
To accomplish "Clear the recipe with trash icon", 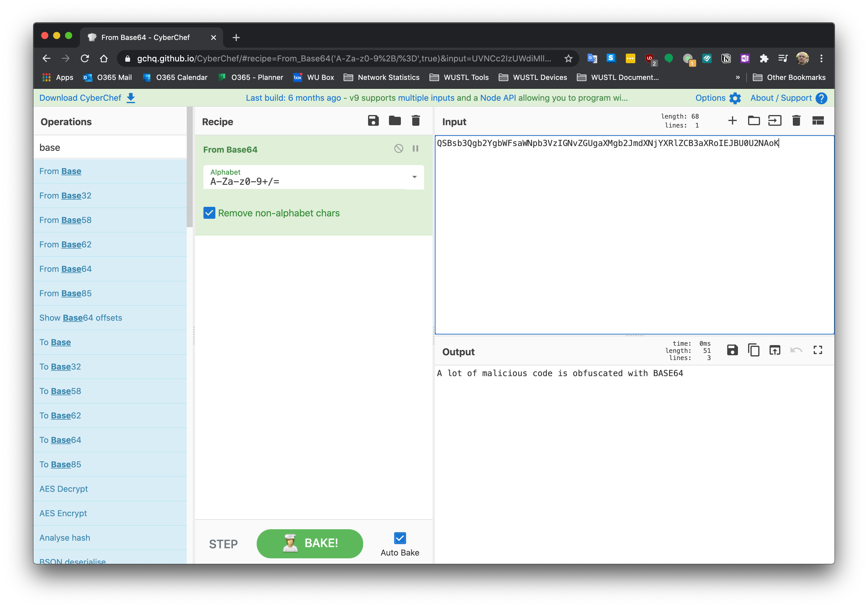I will (x=416, y=121).
